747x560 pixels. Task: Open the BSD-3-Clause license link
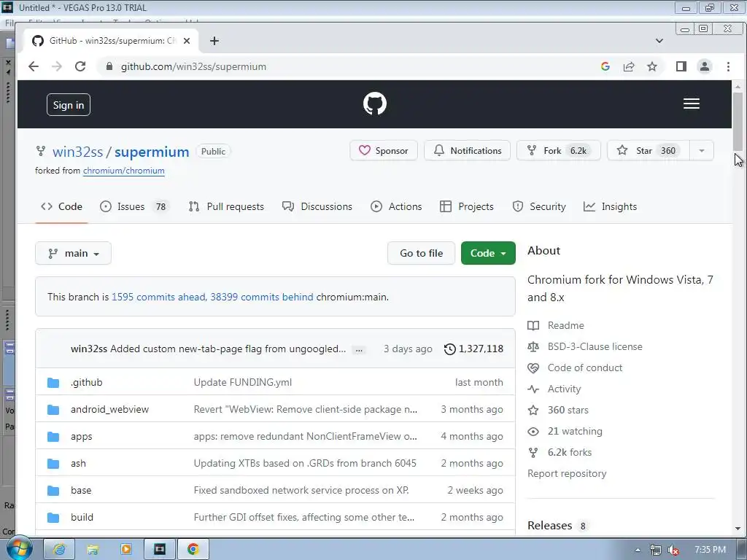595,346
